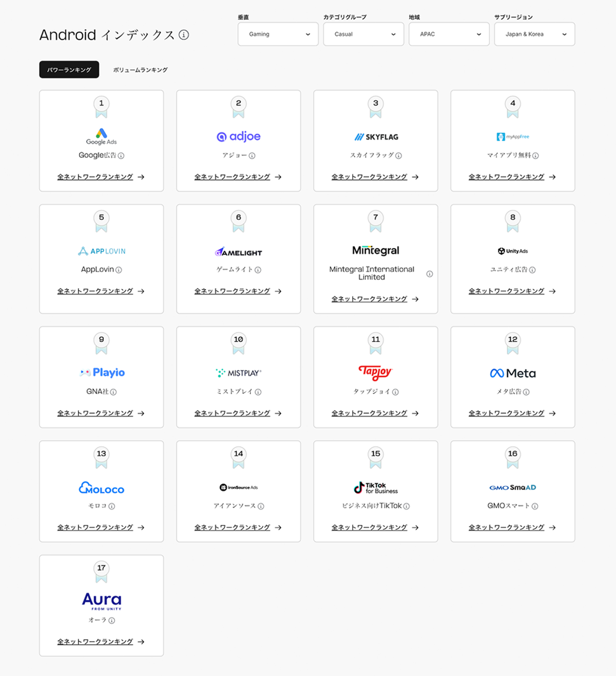Click info icon beside GNA社

point(113,392)
